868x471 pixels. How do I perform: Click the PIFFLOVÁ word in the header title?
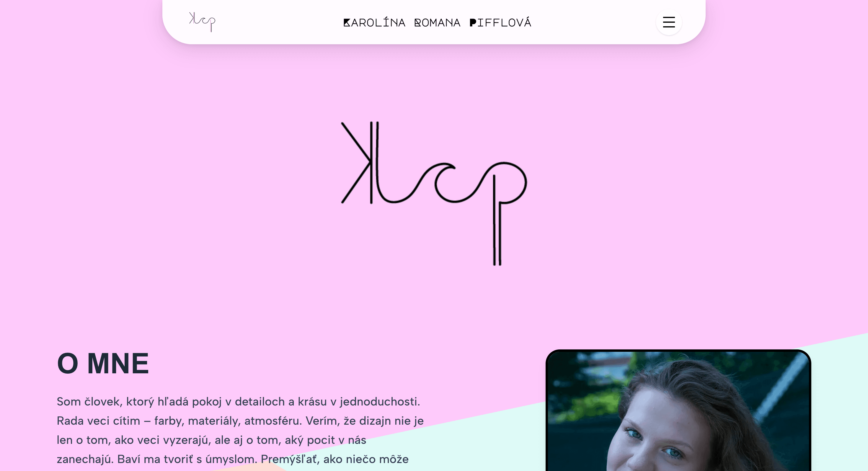point(500,22)
